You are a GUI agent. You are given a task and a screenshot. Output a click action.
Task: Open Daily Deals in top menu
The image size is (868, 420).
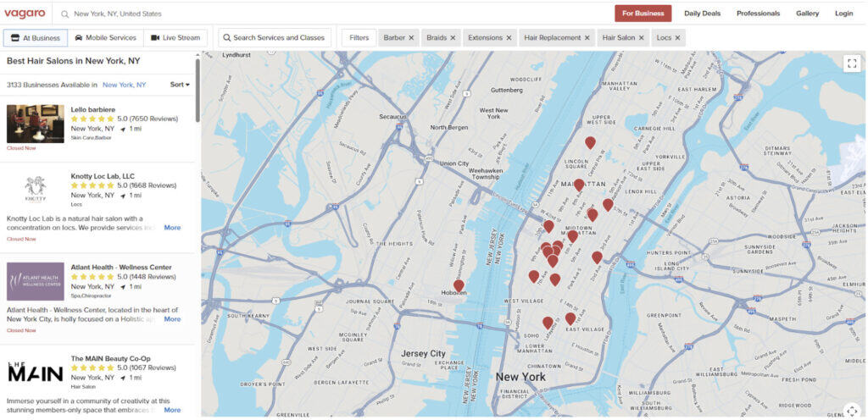[702, 14]
